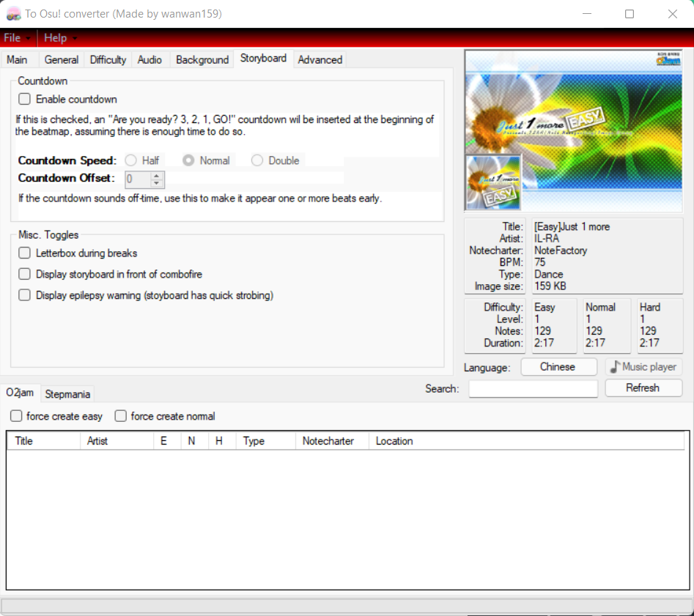Sort list by Title column
Screen dimensions: 694x616
43,441
